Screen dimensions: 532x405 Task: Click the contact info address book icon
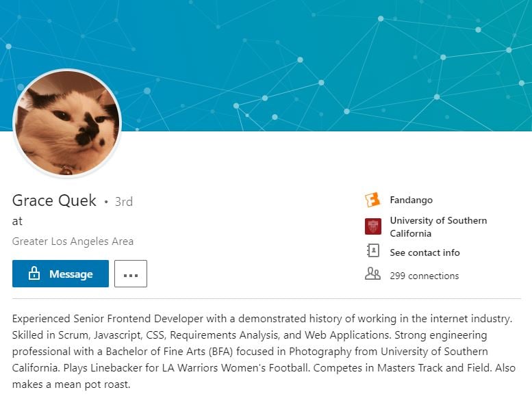pyautogui.click(x=372, y=252)
